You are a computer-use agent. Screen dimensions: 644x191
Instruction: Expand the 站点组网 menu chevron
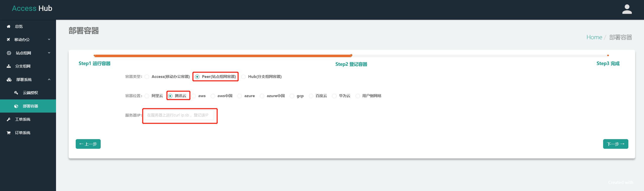(49, 53)
